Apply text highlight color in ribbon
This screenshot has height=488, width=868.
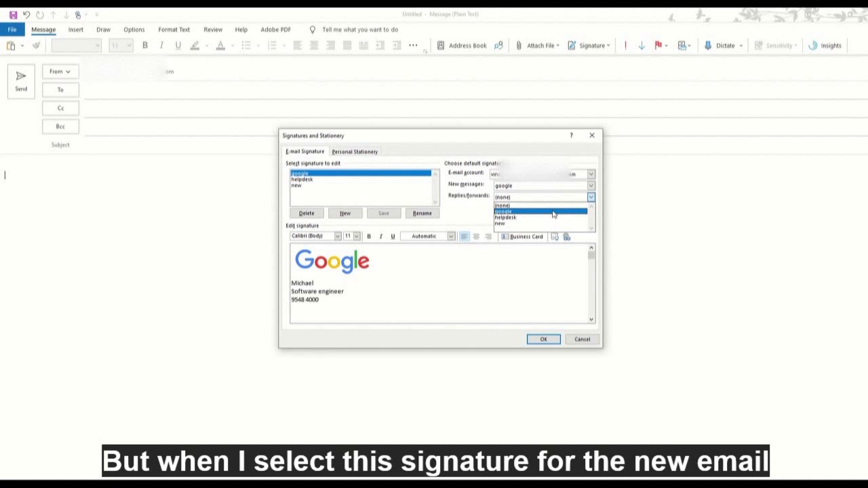pyautogui.click(x=195, y=45)
